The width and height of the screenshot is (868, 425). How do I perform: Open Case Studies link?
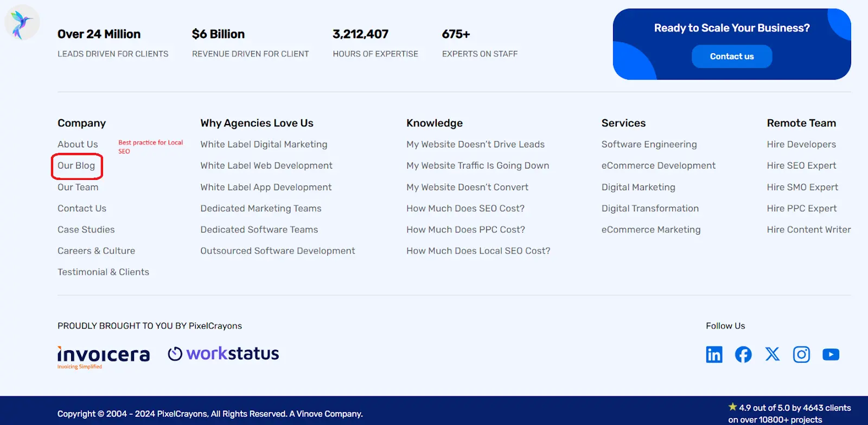click(x=86, y=230)
